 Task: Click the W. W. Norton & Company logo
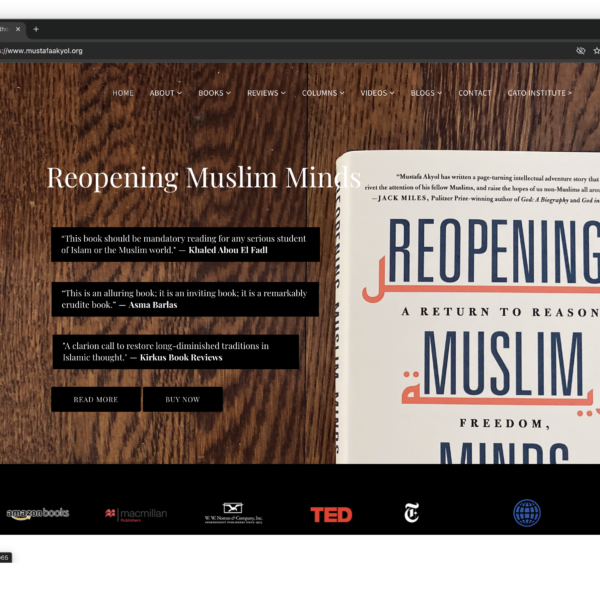233,514
